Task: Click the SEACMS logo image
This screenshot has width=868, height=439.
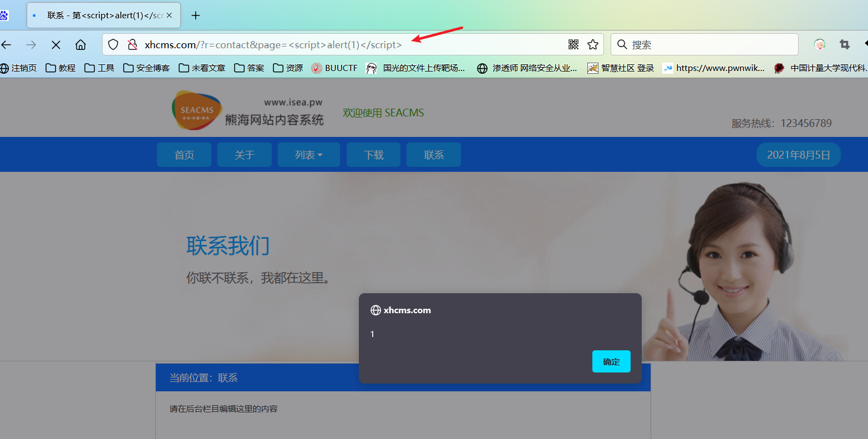Action: coord(197,110)
